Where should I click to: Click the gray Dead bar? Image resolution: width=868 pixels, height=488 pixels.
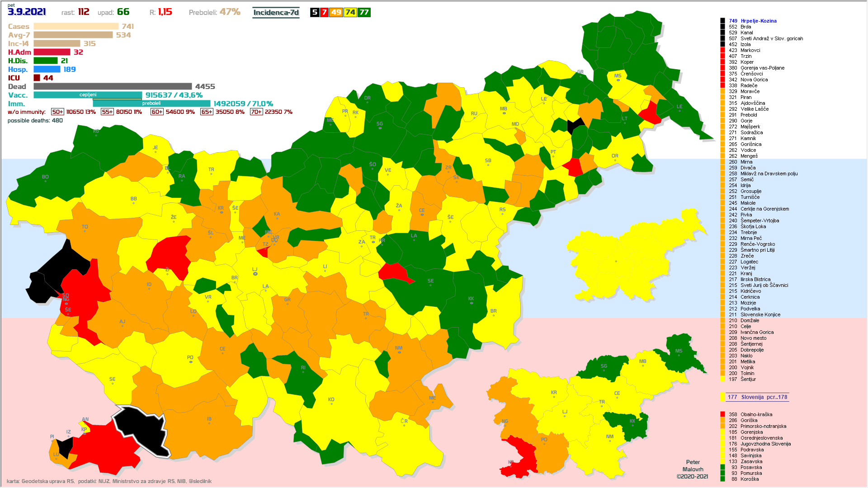pos(113,86)
